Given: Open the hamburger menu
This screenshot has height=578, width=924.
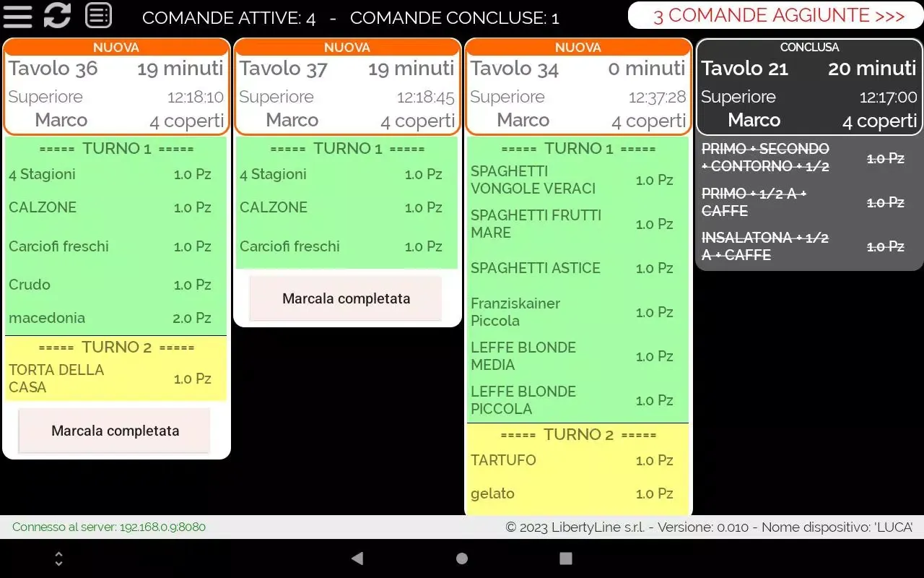Looking at the screenshot, I should pos(17,16).
